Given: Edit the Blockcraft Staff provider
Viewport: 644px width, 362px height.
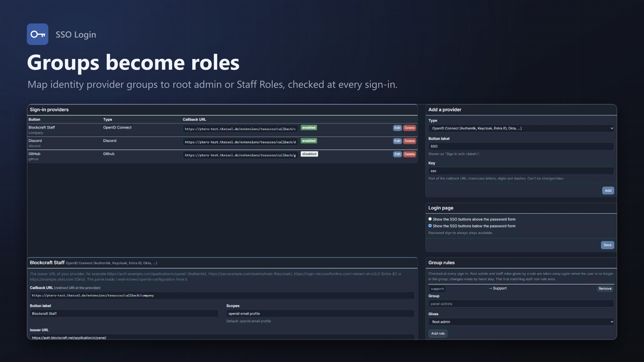Looking at the screenshot, I should (x=397, y=128).
